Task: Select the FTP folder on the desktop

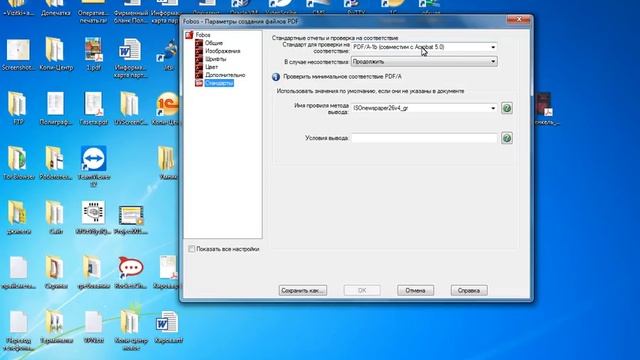Action: 18,109
